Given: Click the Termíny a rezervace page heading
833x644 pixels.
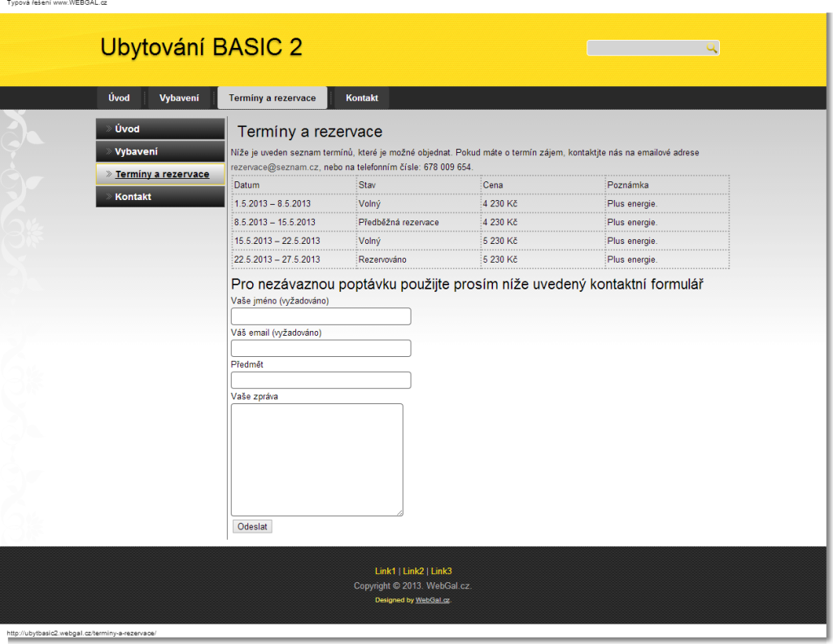Looking at the screenshot, I should (x=310, y=132).
